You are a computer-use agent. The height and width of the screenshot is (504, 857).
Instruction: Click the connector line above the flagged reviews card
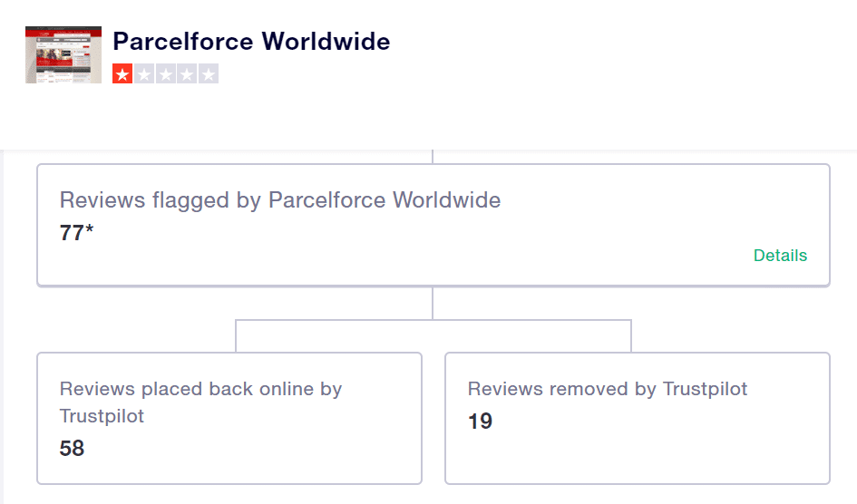[433, 156]
